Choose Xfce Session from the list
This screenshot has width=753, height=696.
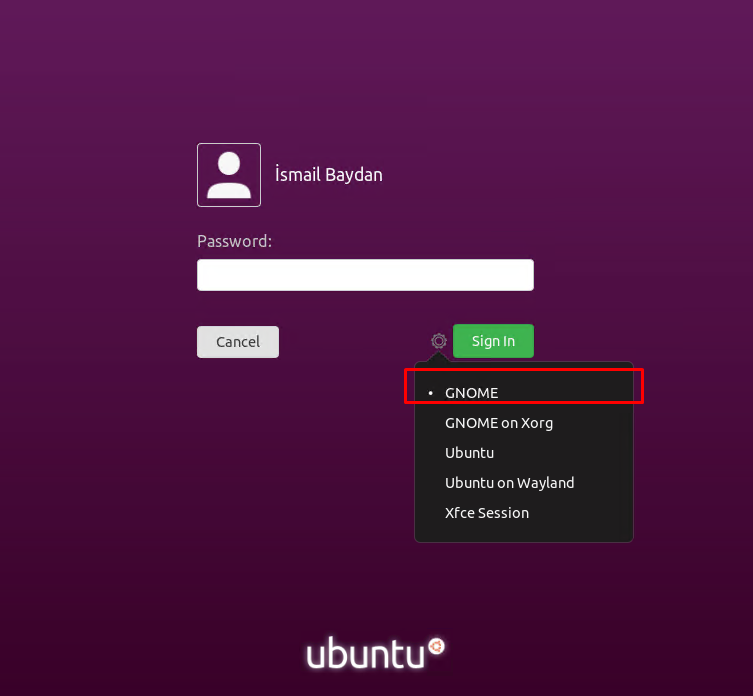pyautogui.click(x=523, y=513)
